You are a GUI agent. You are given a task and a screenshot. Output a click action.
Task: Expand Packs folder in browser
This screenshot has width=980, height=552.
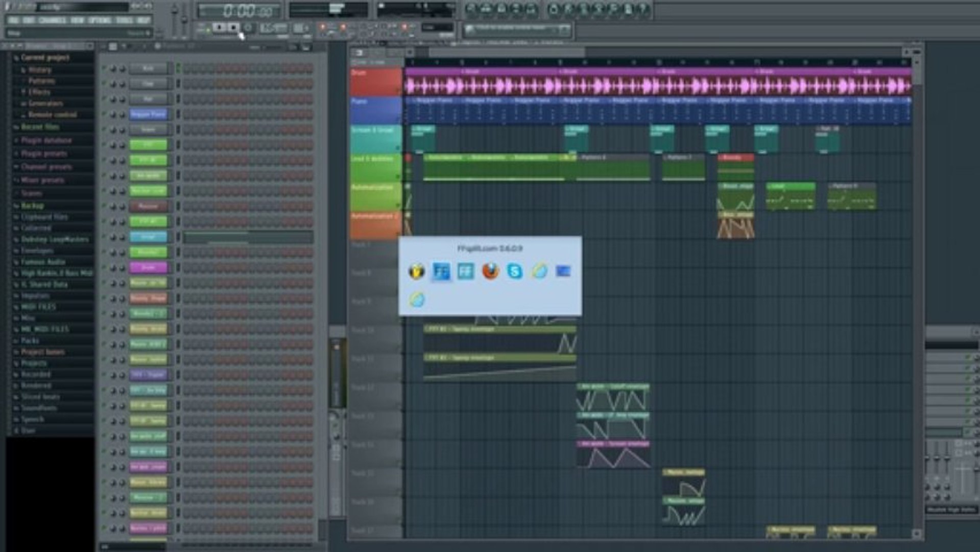[30, 340]
